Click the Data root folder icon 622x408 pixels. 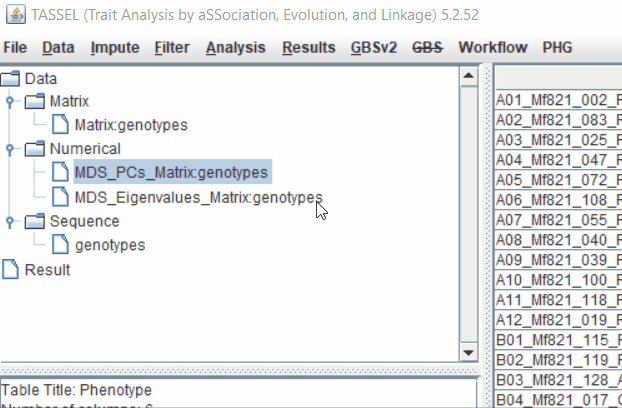10,79
